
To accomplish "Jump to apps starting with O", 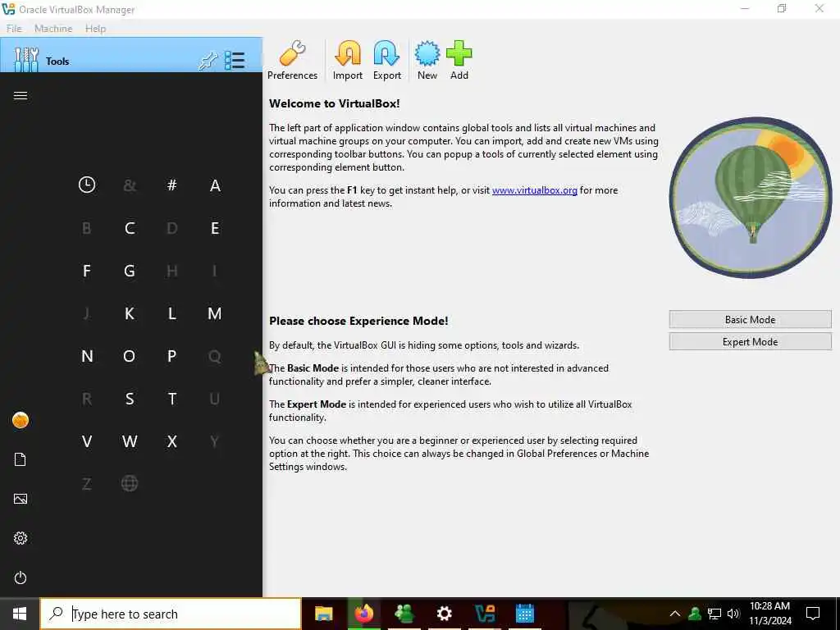I will point(130,356).
